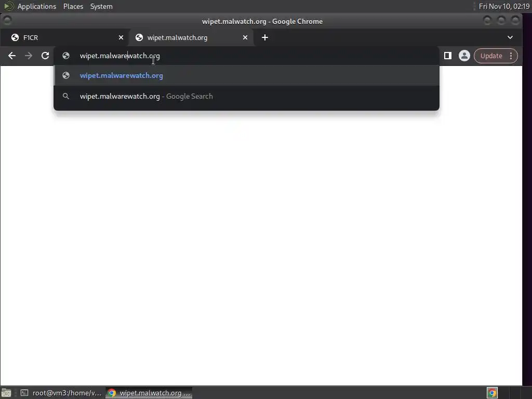The width and height of the screenshot is (532, 399).
Task: Click the wipet.malwatch.org tab favicon
Action: coord(139,37)
